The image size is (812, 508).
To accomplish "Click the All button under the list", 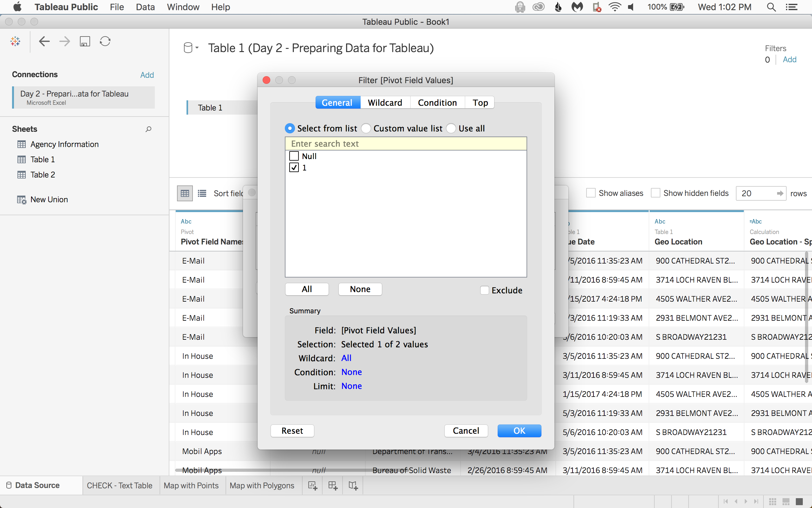I will point(307,289).
